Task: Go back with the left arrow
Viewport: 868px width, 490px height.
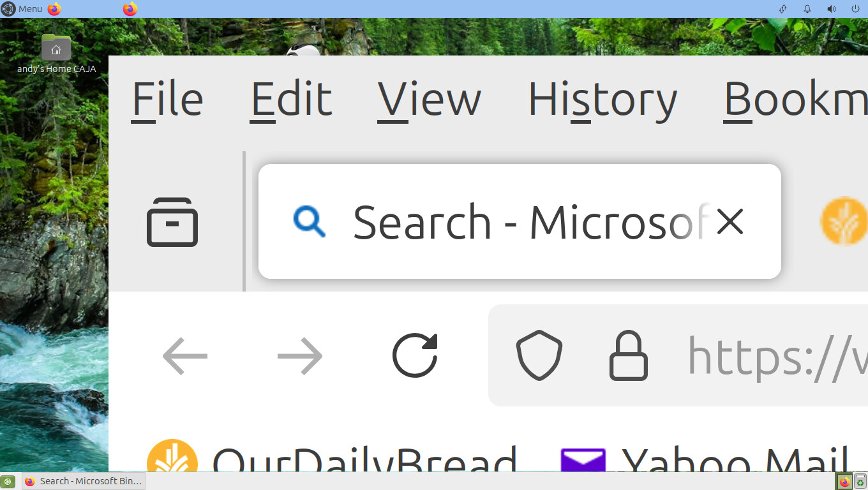Action: pyautogui.click(x=185, y=355)
